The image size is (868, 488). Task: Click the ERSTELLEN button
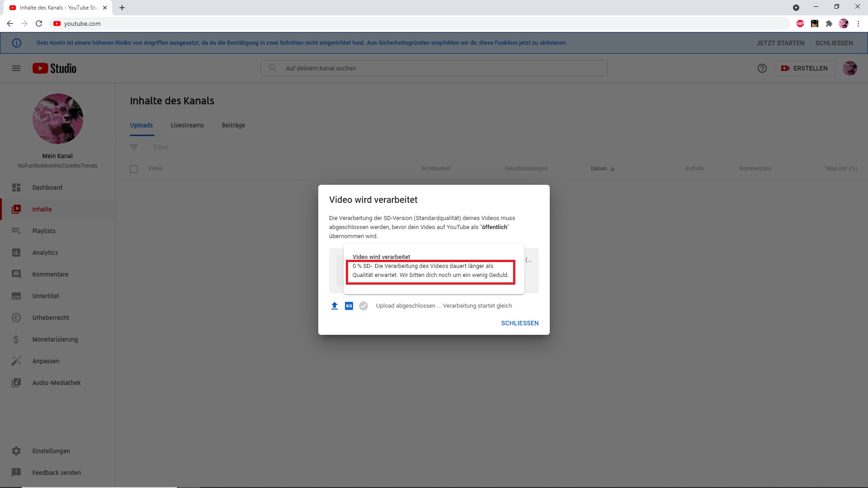click(x=805, y=68)
